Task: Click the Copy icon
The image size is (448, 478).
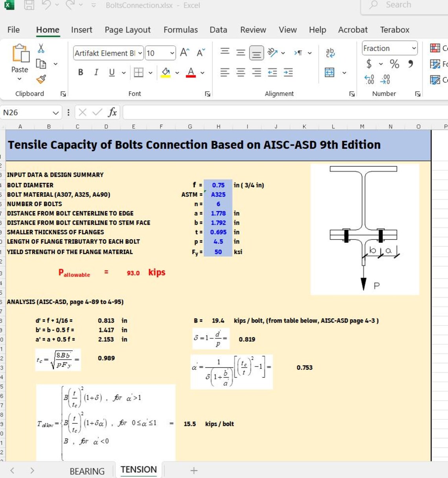Action: click(x=41, y=64)
